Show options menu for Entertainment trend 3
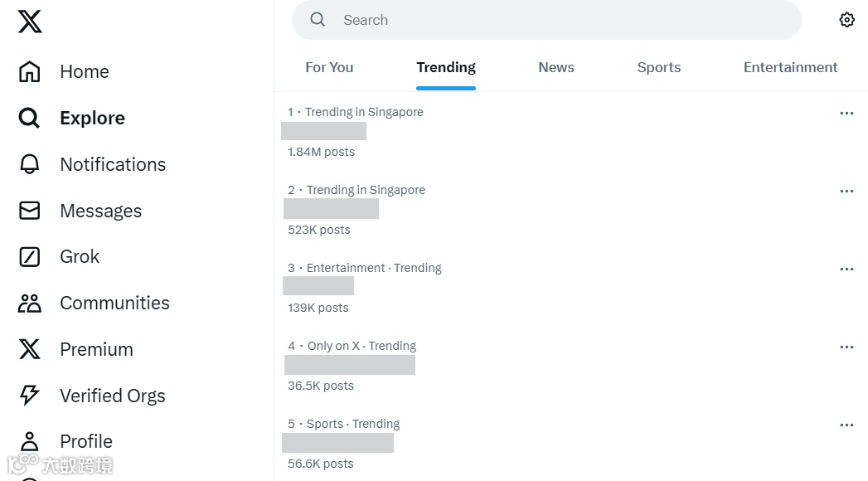The height and width of the screenshot is (481, 868). (x=846, y=269)
